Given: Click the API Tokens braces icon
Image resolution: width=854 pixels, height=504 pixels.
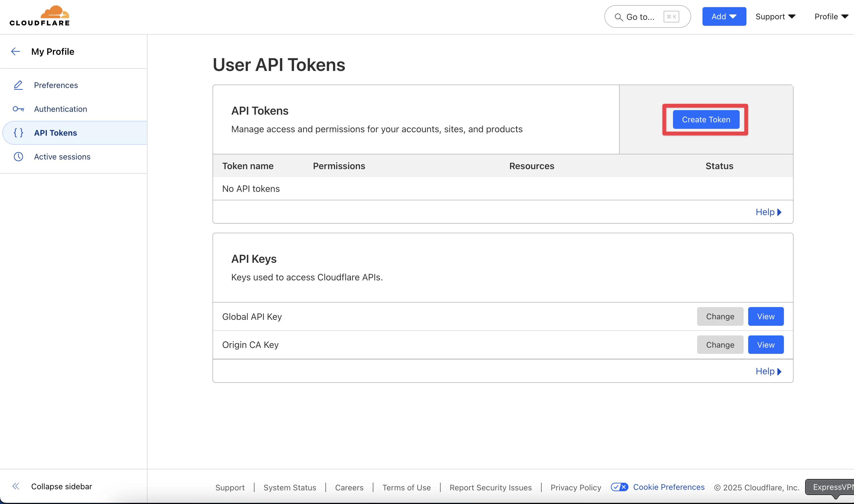Looking at the screenshot, I should (x=18, y=133).
